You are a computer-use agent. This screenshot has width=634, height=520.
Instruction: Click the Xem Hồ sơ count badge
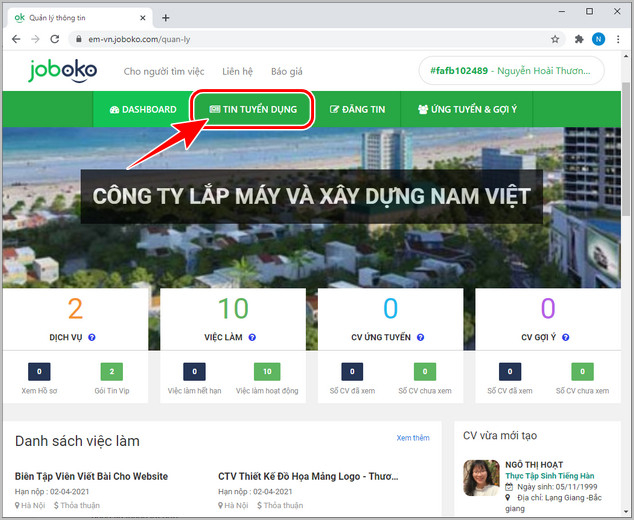39,372
